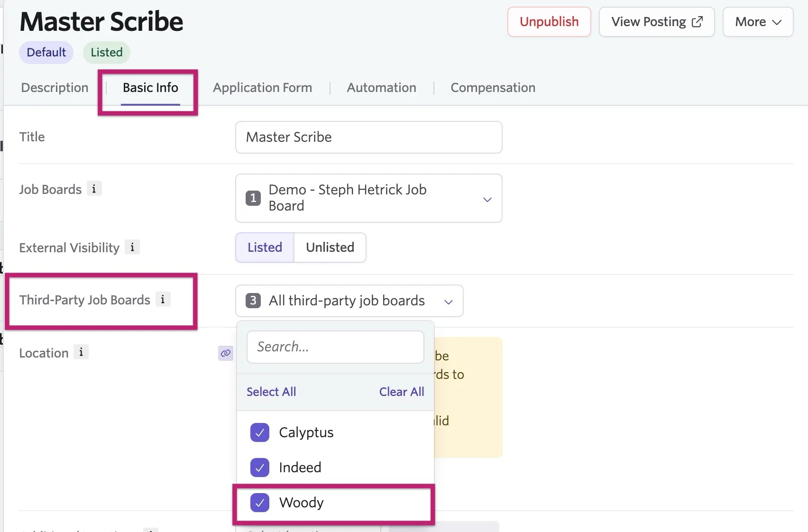Expand the Demo - Steph Hetrick Job Board dropdown
This screenshot has width=808, height=532.
(x=368, y=198)
